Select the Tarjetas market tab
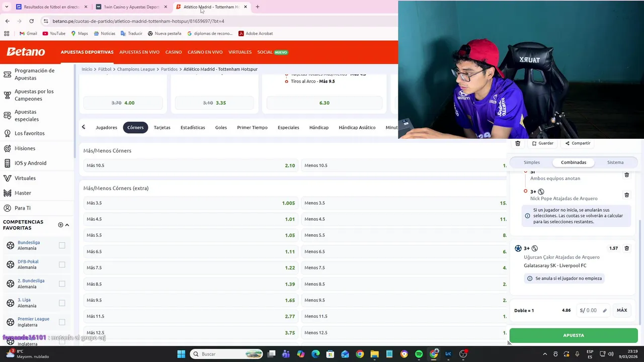Screen dimensions: 644x362 [x=162, y=127]
